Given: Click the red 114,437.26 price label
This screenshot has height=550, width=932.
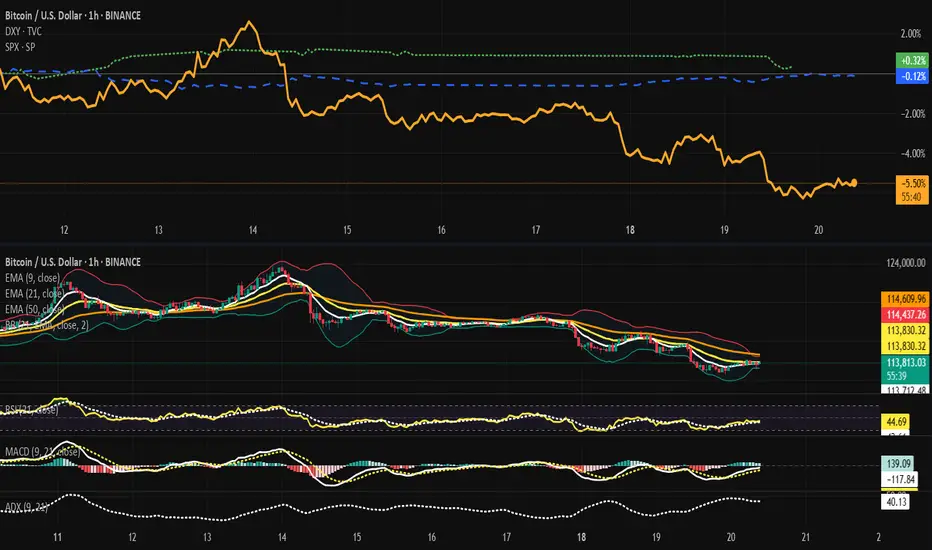Looking at the screenshot, I should (905, 315).
